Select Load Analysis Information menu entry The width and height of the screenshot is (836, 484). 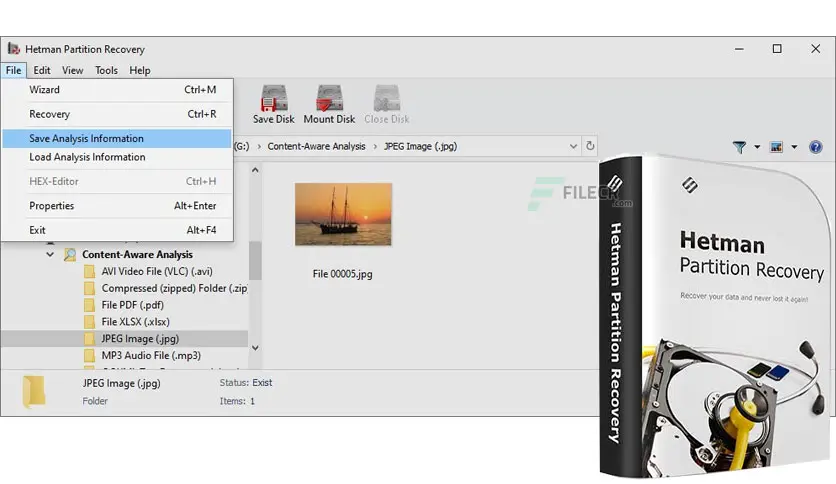click(x=87, y=157)
